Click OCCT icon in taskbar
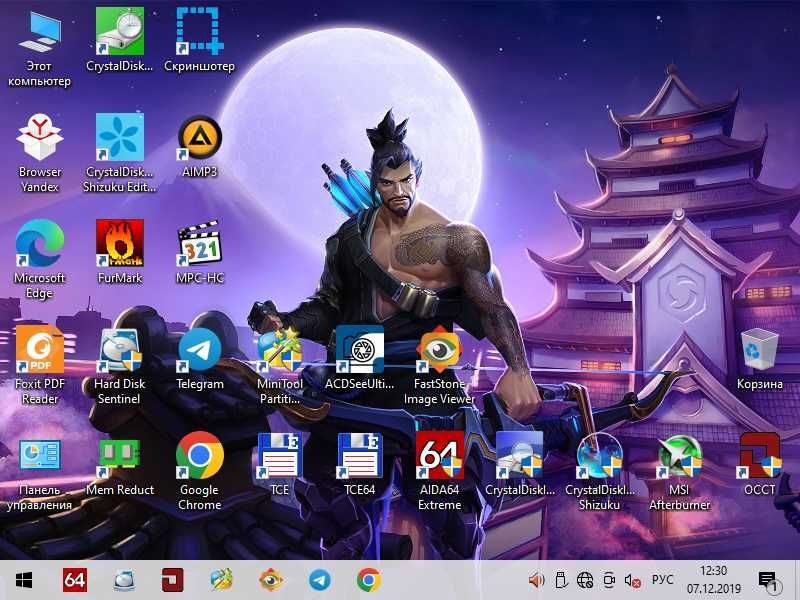 tap(173, 580)
